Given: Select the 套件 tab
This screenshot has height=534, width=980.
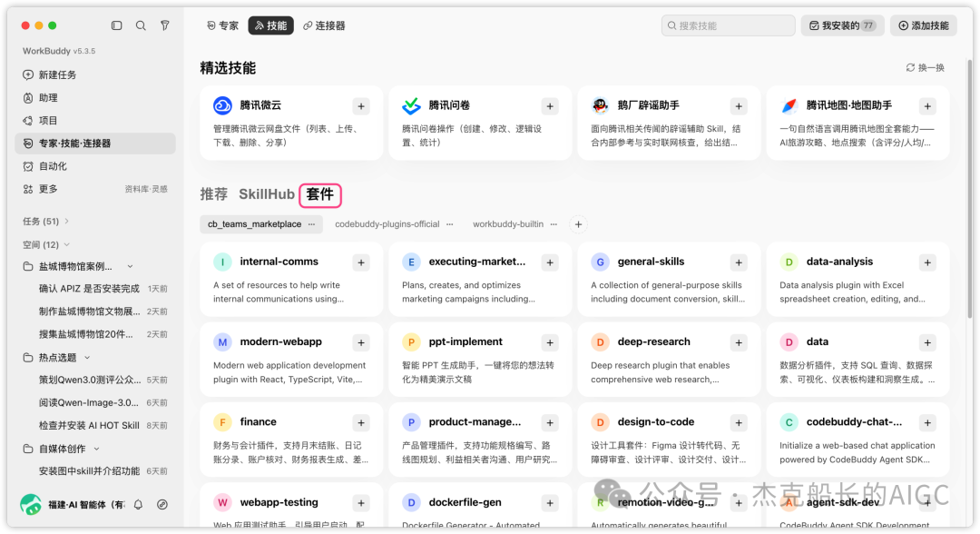Looking at the screenshot, I should point(320,194).
